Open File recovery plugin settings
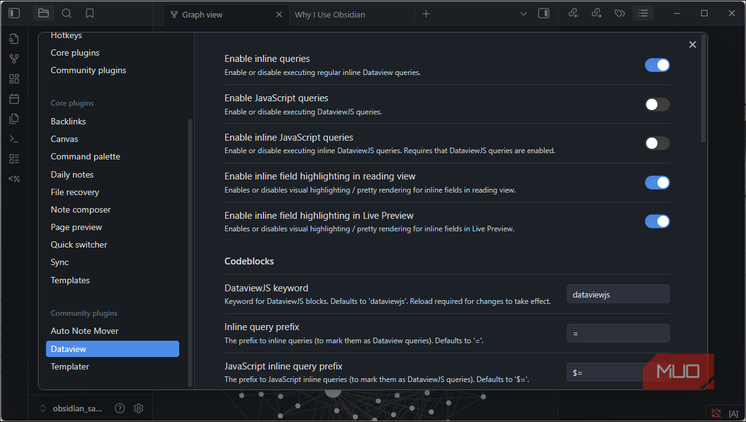 (75, 192)
